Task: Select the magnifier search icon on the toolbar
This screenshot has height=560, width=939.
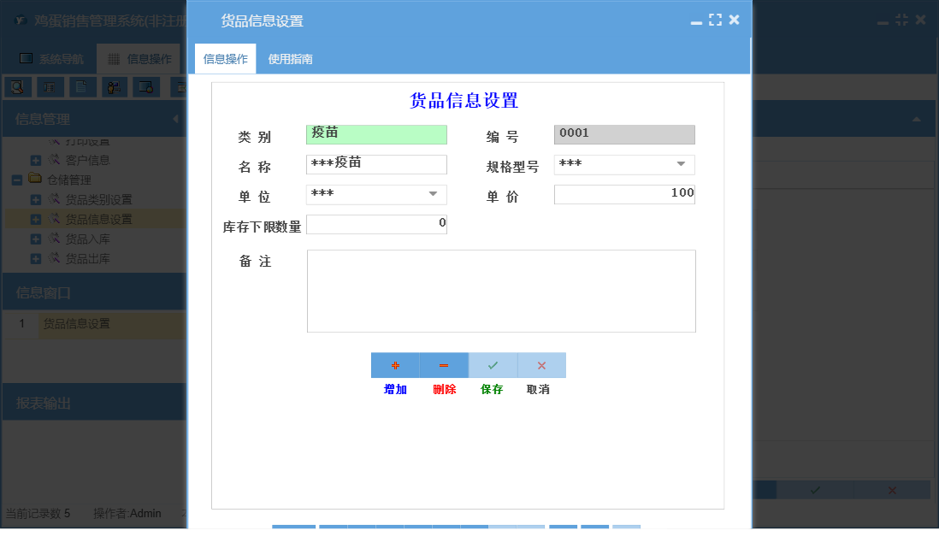Action: tap(17, 86)
